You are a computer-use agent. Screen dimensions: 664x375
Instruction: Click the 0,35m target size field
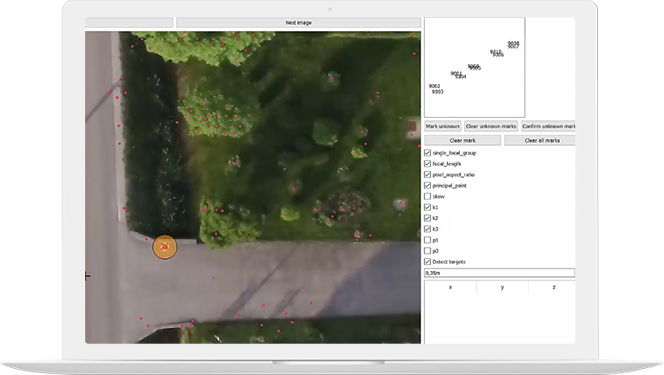pos(500,273)
